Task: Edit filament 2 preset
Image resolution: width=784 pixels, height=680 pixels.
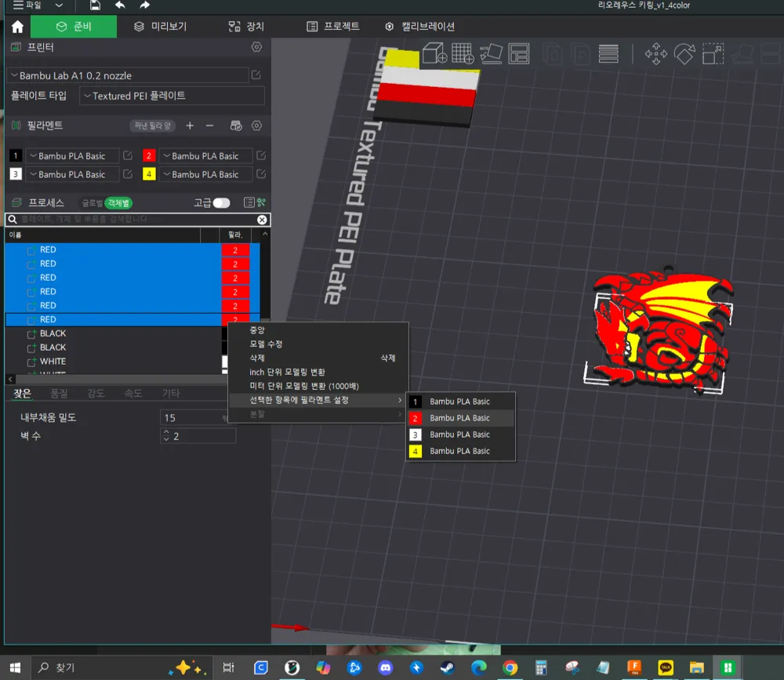Action: (x=260, y=155)
